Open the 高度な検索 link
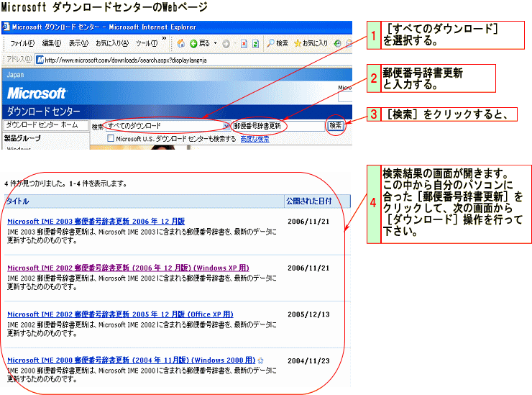Image resolution: width=532 pixels, height=395 pixels. [x=254, y=139]
